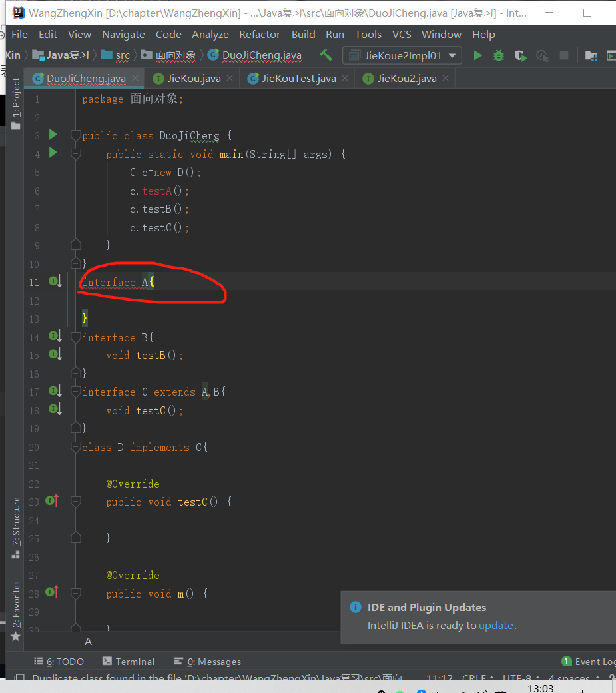Click the run gutter arrow on line 3
This screenshot has height=693, width=616.
click(x=53, y=135)
